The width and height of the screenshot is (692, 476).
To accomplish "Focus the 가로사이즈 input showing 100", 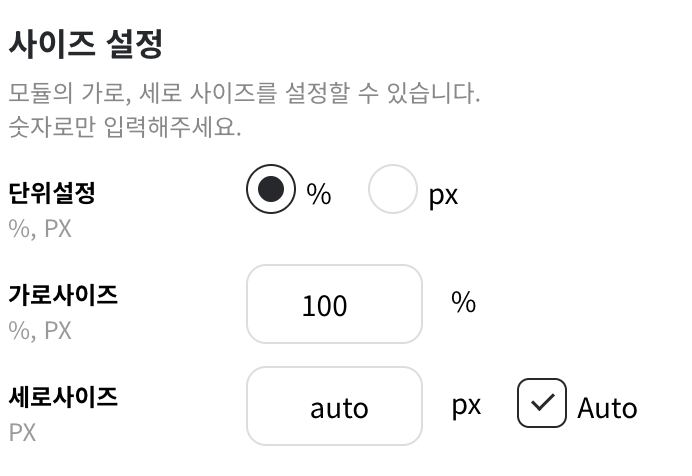I will coord(334,304).
